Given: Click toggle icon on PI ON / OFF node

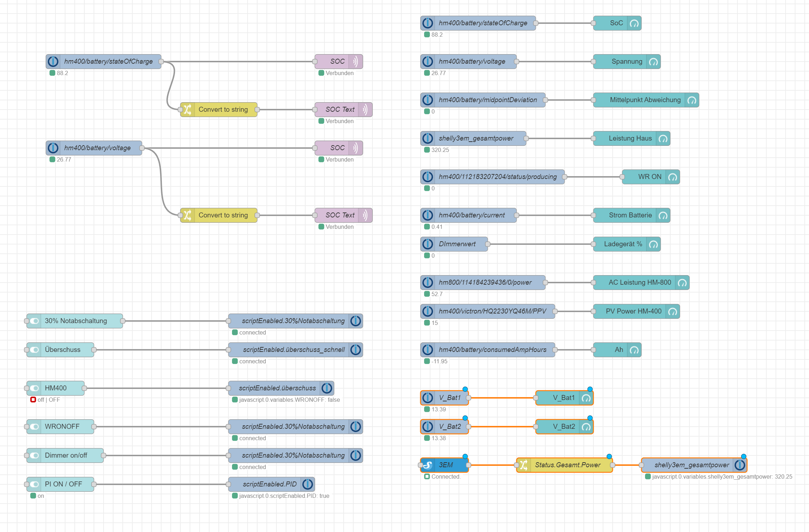Looking at the screenshot, I should [35, 484].
